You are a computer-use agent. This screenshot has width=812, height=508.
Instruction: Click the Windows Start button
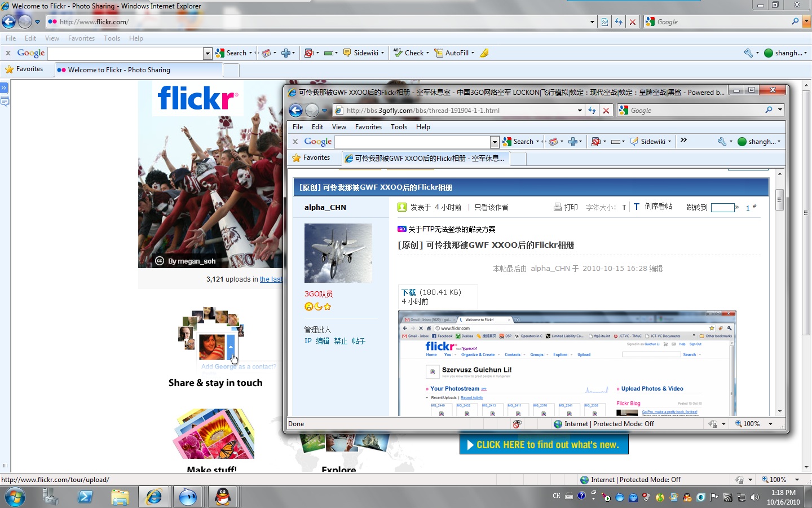(x=14, y=497)
